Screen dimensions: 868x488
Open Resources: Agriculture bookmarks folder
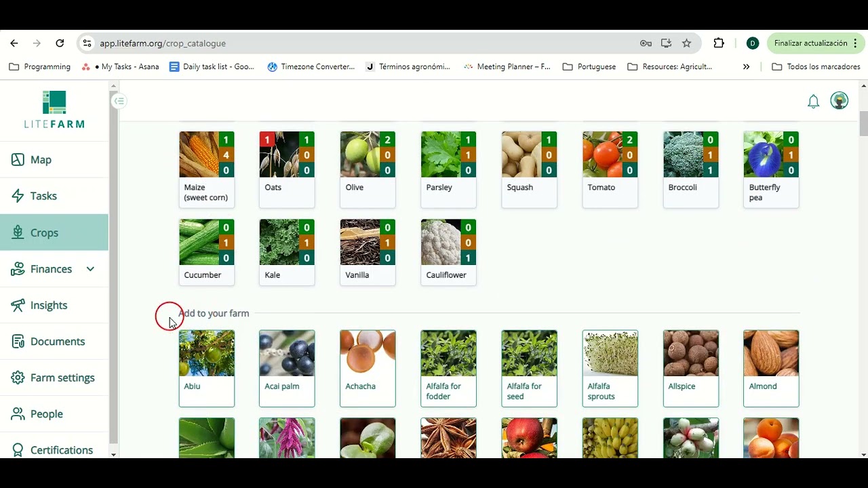[x=670, y=66]
